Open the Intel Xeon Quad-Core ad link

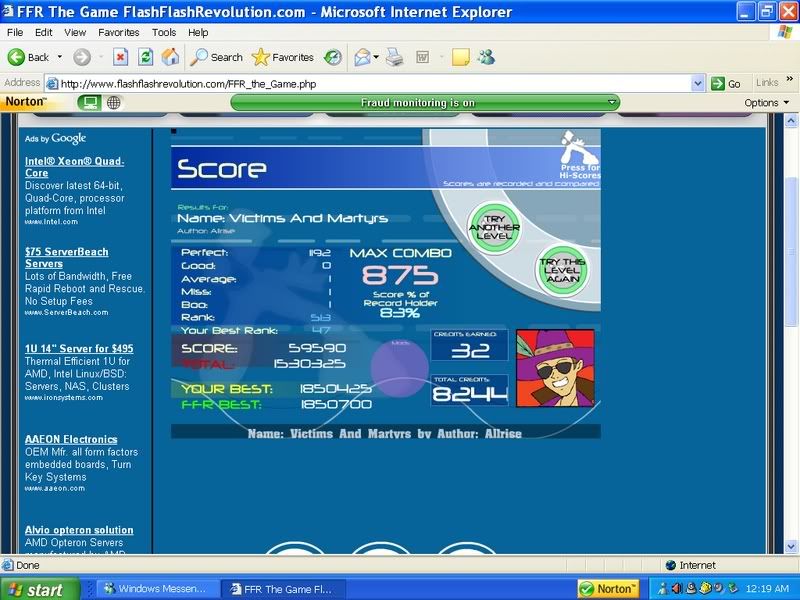click(x=74, y=167)
